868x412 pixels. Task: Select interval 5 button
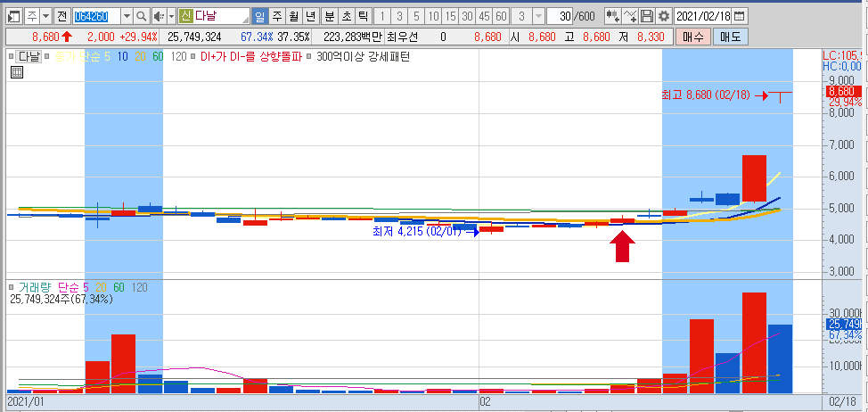click(x=417, y=17)
